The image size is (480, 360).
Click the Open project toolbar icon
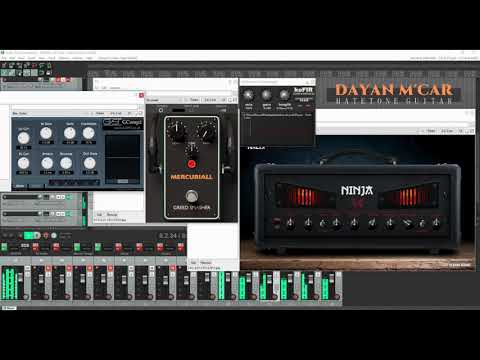click(x=12, y=65)
